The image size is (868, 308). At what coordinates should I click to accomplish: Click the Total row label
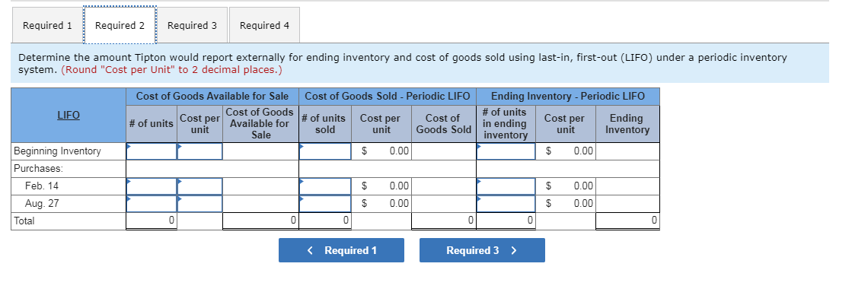[24, 221]
